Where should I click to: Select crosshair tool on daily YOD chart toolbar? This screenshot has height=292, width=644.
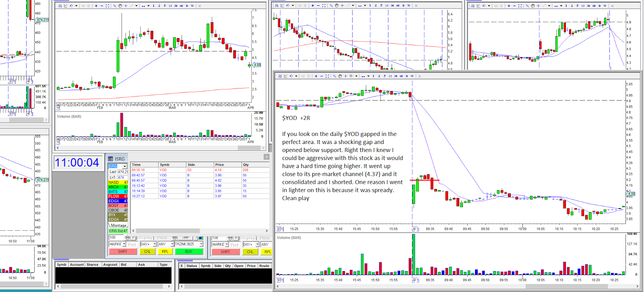point(126,6)
